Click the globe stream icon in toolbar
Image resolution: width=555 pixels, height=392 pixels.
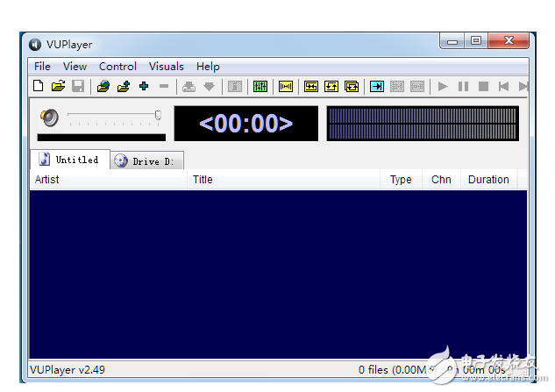tap(103, 86)
